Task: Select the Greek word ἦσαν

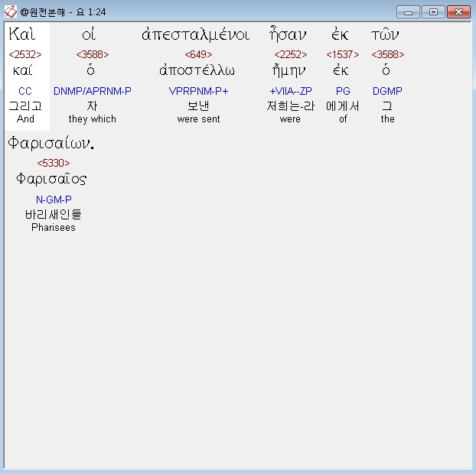Action: [x=288, y=34]
